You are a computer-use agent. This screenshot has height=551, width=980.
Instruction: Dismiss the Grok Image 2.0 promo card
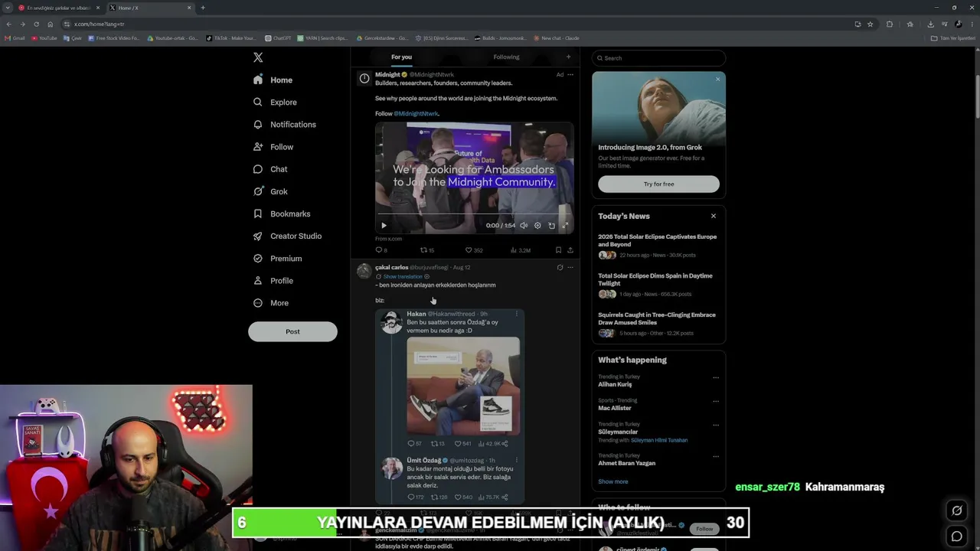pyautogui.click(x=717, y=80)
